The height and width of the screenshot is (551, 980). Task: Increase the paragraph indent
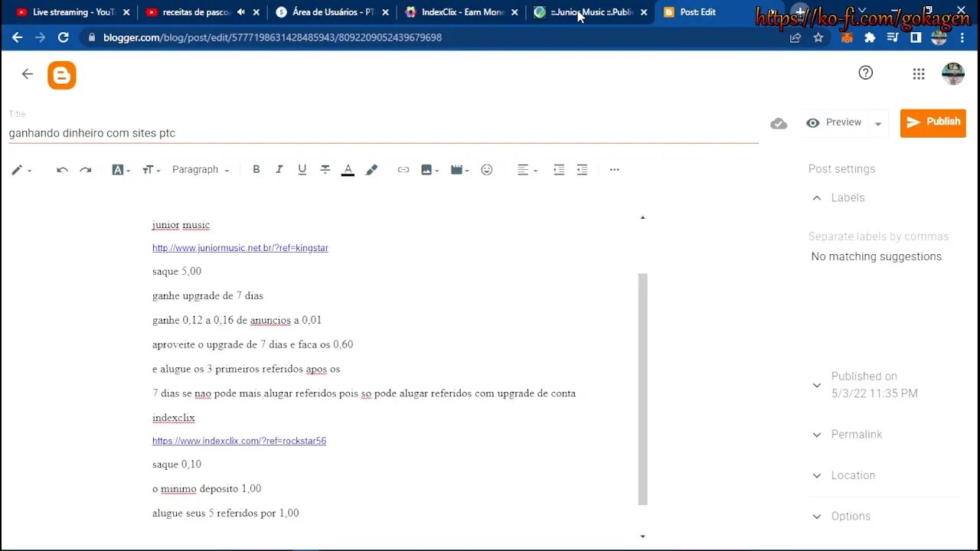click(559, 170)
